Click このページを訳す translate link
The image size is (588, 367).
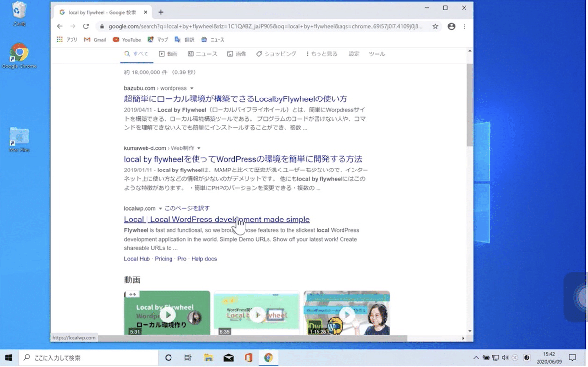pos(187,208)
